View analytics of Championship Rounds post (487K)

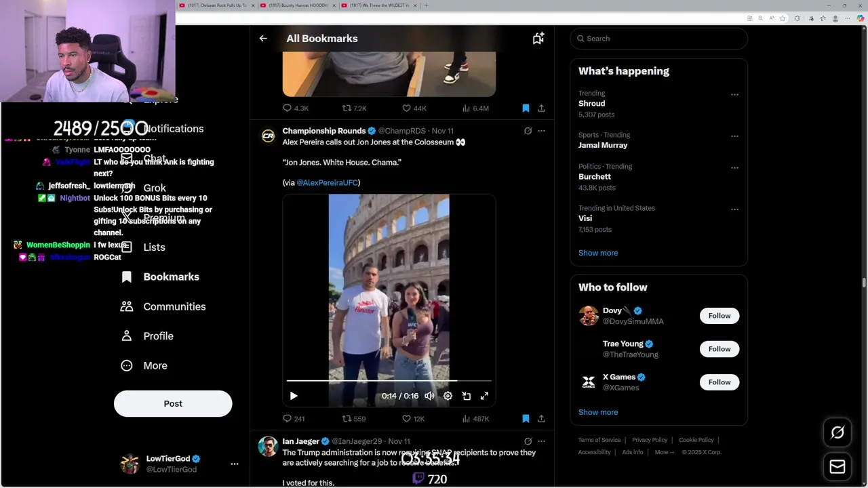click(475, 419)
